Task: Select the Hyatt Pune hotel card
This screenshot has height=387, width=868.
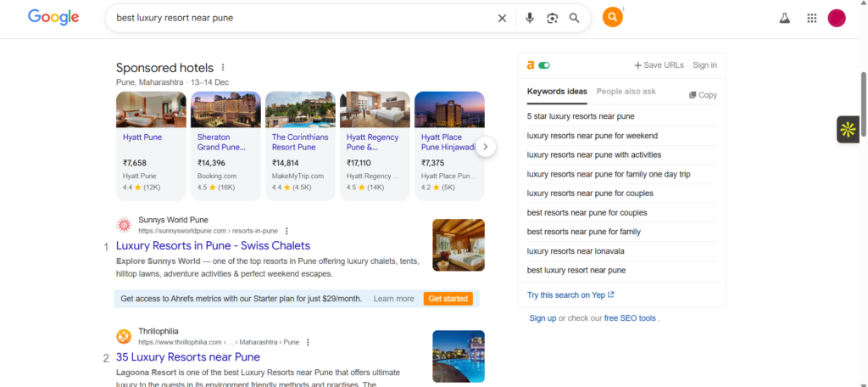Action: coord(151,144)
